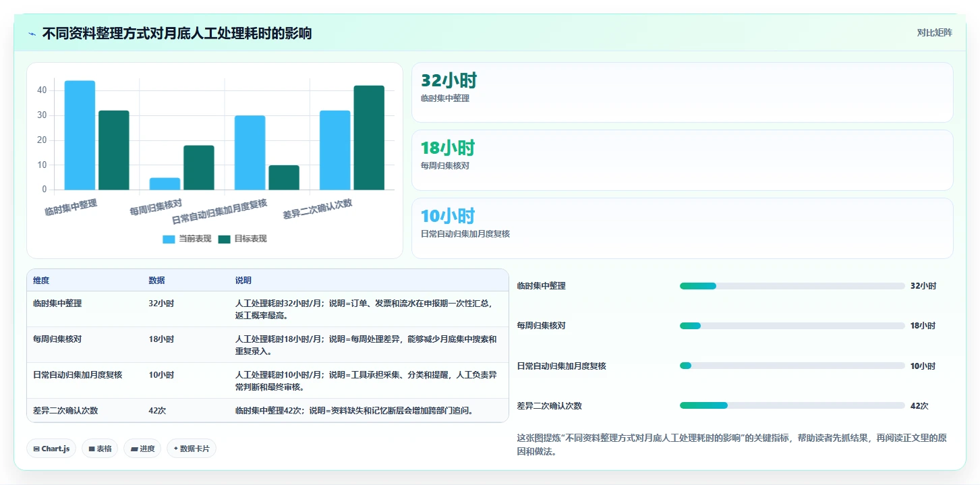Click the light blue 每周归集核对 bar in chart
This screenshot has height=485, width=980.
pos(165,183)
